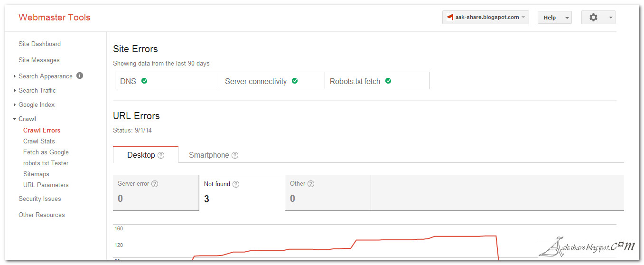
Task: Switch to the Desktop tab
Action: click(145, 155)
